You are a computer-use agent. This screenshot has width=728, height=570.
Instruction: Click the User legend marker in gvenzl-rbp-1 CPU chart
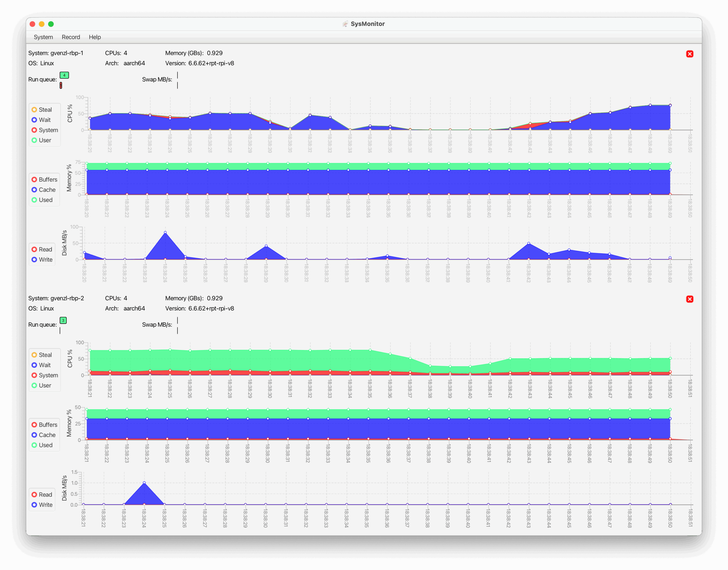point(34,140)
